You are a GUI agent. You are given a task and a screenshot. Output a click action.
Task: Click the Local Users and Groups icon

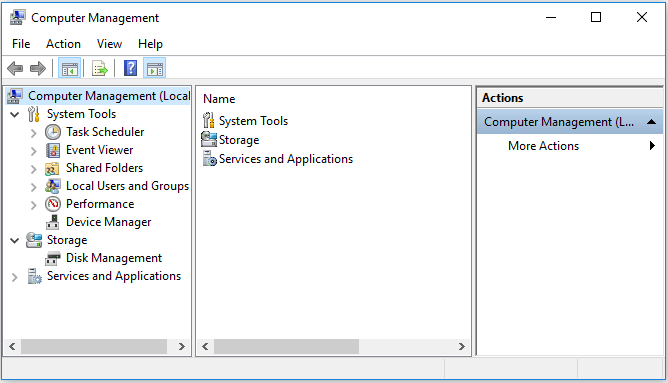point(53,186)
